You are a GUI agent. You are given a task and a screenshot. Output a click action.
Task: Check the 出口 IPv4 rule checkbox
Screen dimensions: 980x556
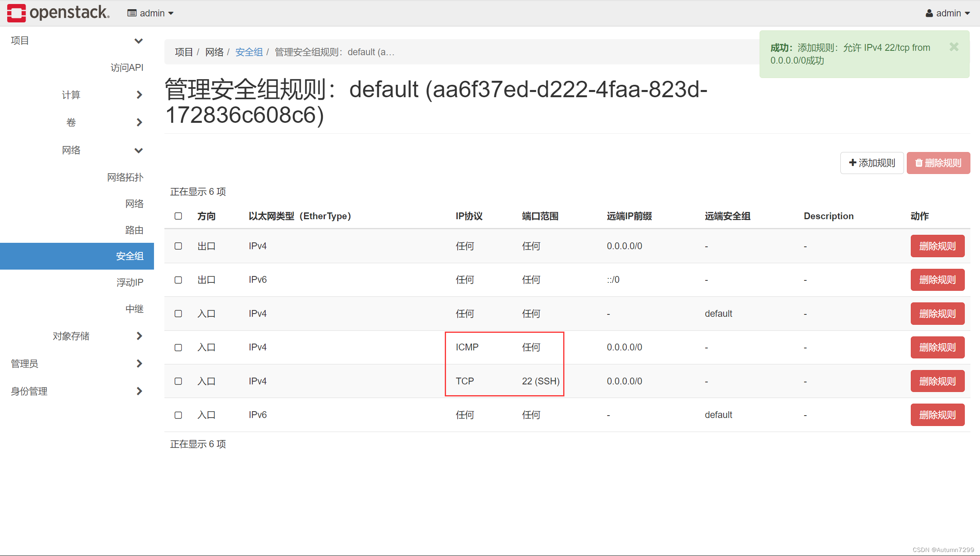[178, 246]
